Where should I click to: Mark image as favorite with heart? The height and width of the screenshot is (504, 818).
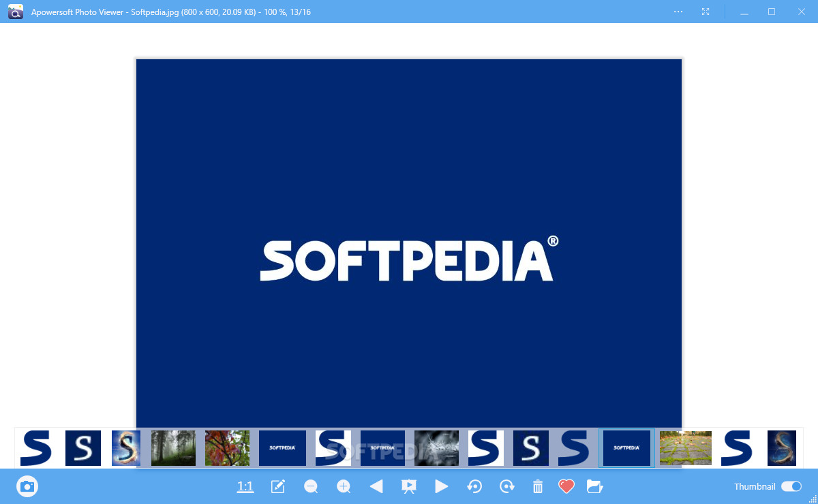click(x=566, y=486)
